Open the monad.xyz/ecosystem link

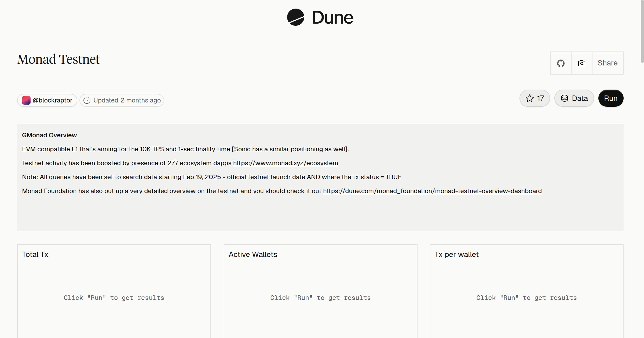286,163
